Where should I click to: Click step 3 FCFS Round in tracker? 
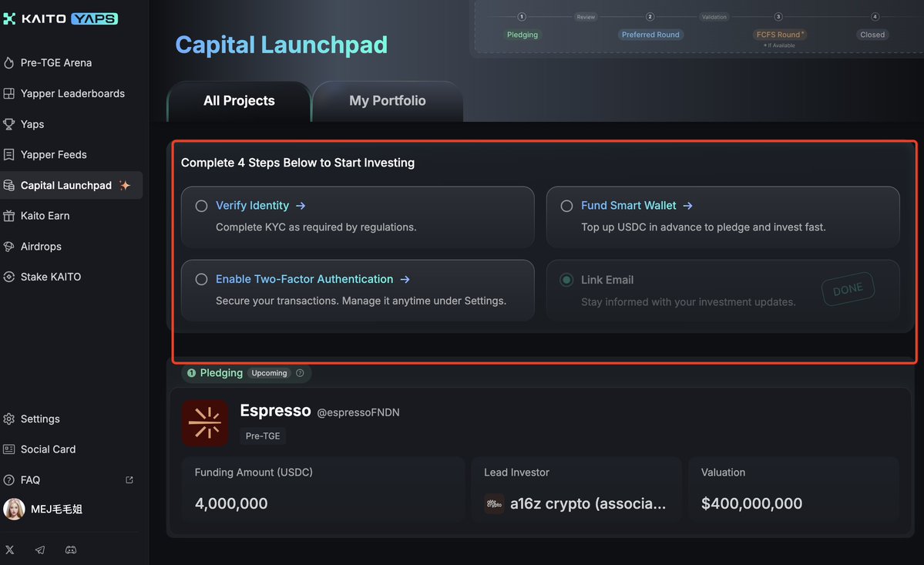779,35
